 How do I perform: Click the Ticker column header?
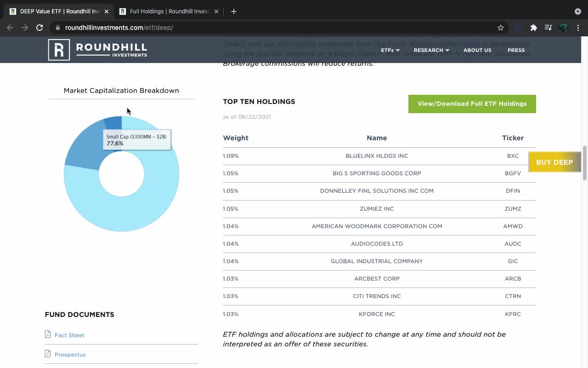[513, 138]
